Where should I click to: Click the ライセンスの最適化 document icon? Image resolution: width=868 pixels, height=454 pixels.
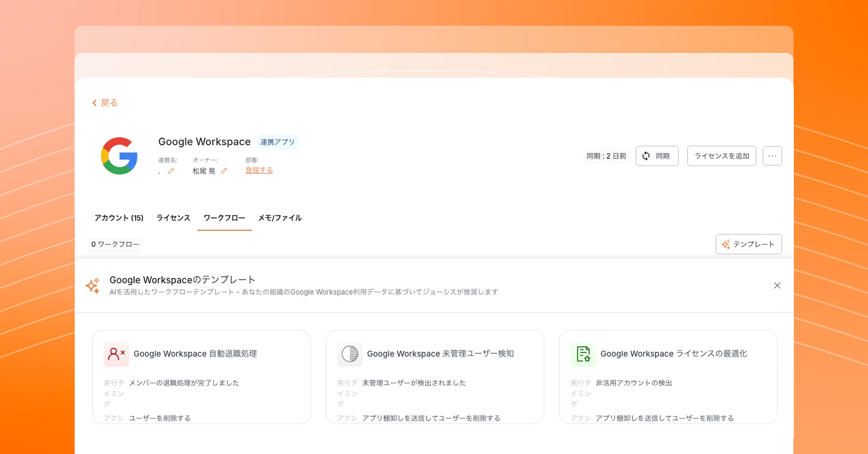pos(583,354)
